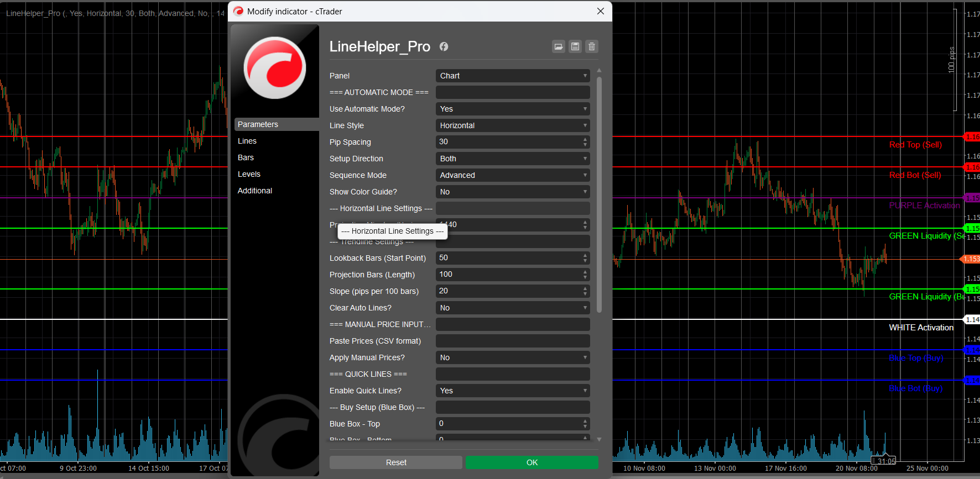Image resolution: width=980 pixels, height=479 pixels.
Task: Confirm with the green OK button
Action: point(531,462)
